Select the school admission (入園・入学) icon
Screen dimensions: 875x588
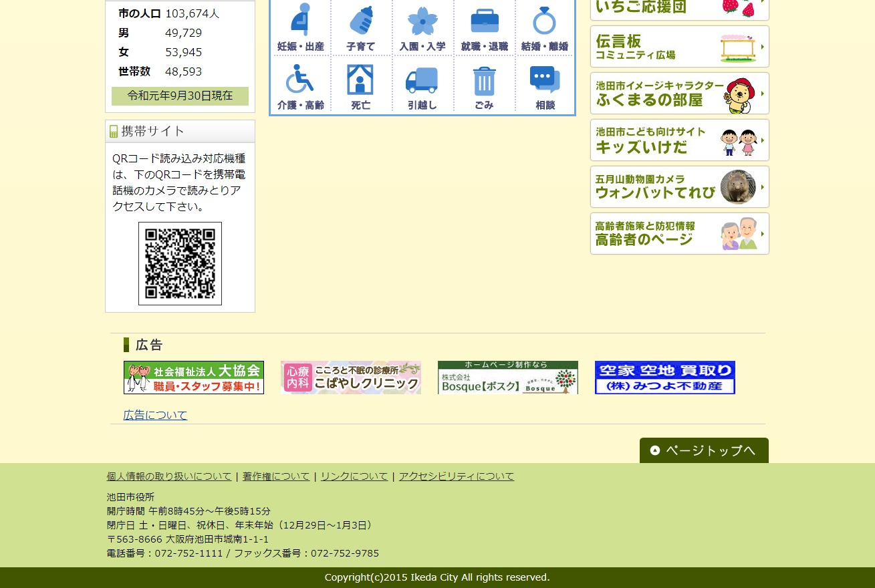tap(422, 27)
